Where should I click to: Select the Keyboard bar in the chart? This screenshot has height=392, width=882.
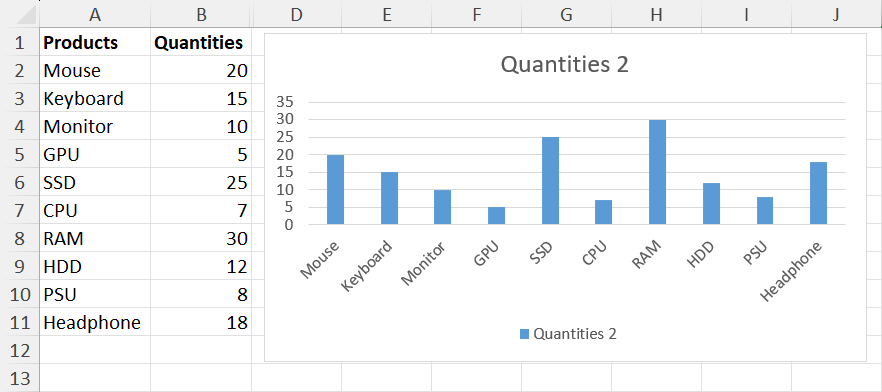click(389, 199)
